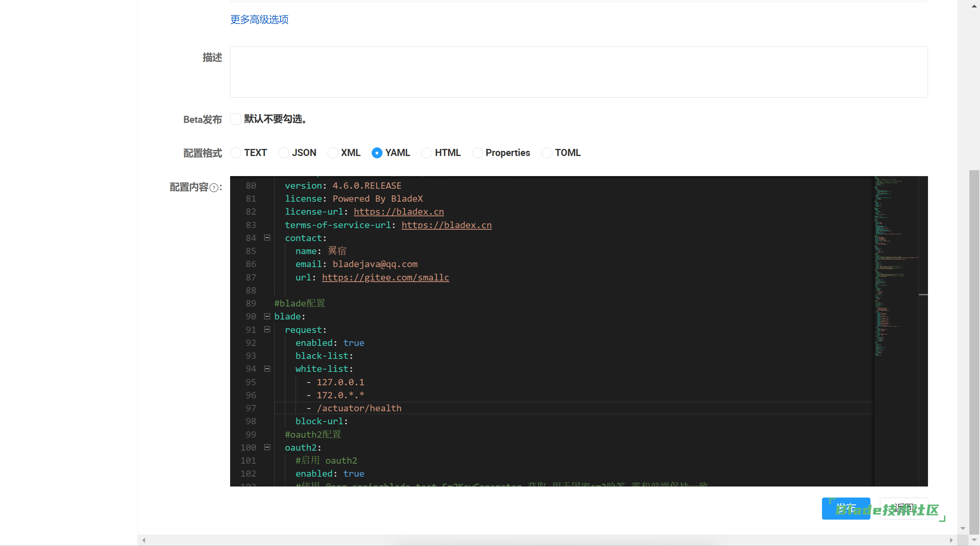The image size is (980, 546).
Task: Select the HTML format radio button
Action: coord(426,153)
